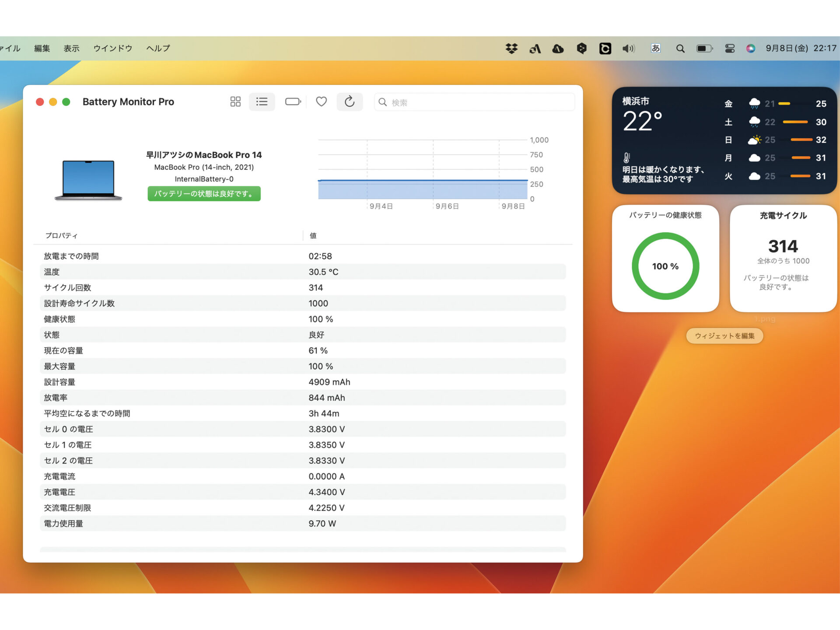Click the heart favorite icon
This screenshot has width=840, height=630.
[322, 102]
